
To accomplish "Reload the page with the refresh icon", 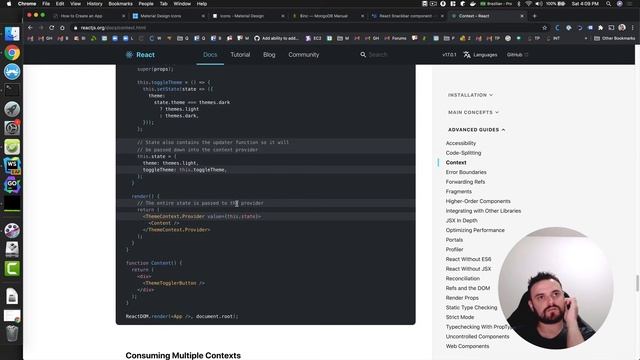I will coord(51,28).
